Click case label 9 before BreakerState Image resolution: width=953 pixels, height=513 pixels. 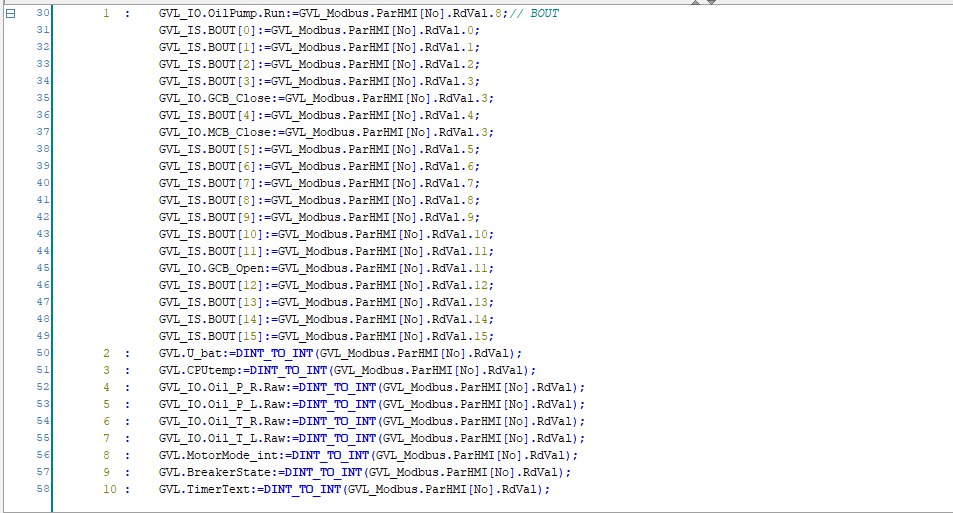click(106, 473)
